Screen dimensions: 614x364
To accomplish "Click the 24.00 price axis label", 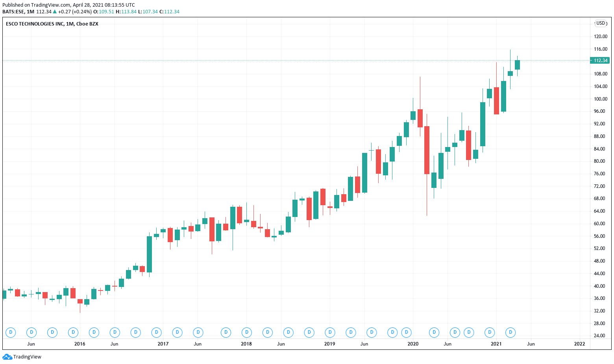I will click(600, 336).
